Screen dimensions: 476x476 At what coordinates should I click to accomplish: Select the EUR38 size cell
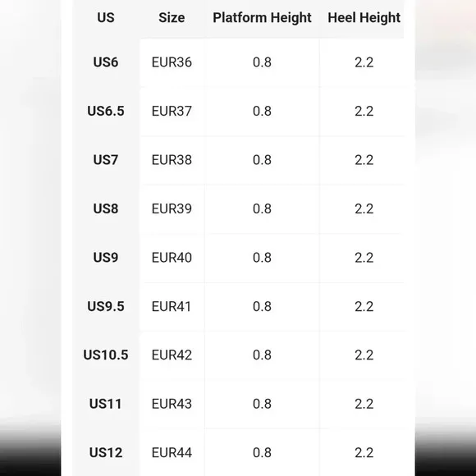pos(172,160)
